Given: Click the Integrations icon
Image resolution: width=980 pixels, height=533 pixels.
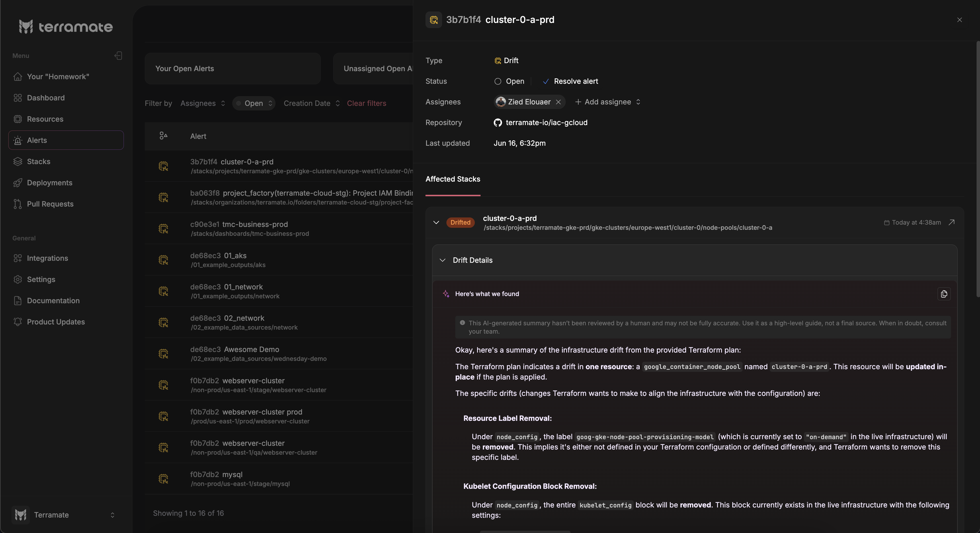Looking at the screenshot, I should coord(17,258).
